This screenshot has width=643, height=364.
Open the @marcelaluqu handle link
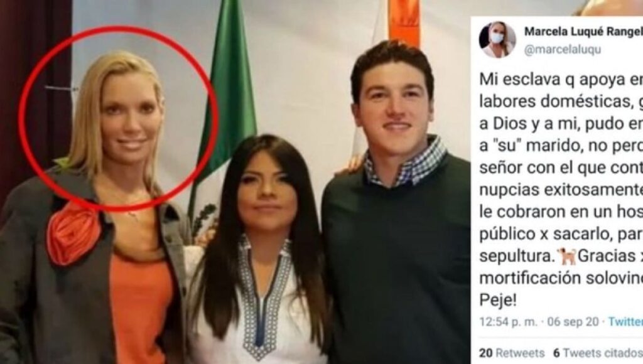563,50
